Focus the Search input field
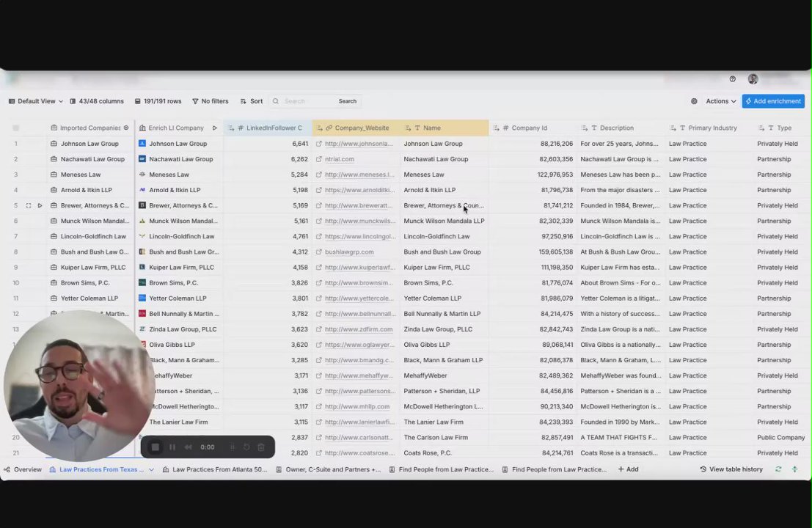 (308, 101)
